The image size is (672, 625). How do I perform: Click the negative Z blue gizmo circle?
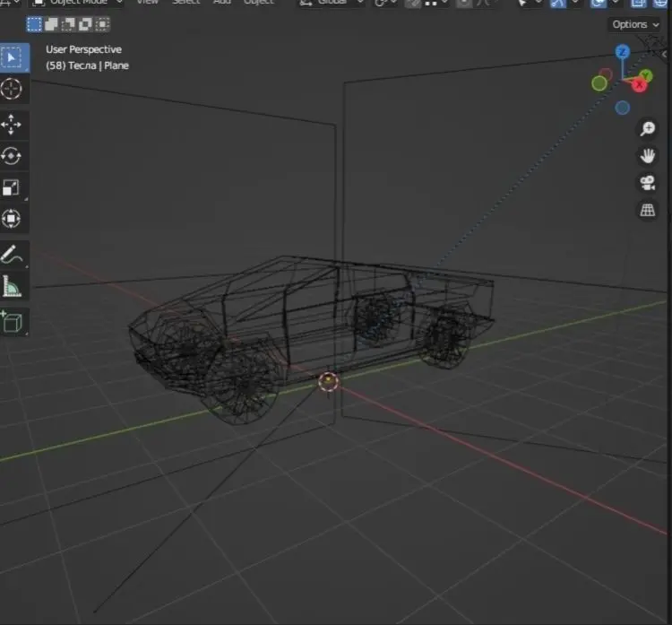coord(623,108)
